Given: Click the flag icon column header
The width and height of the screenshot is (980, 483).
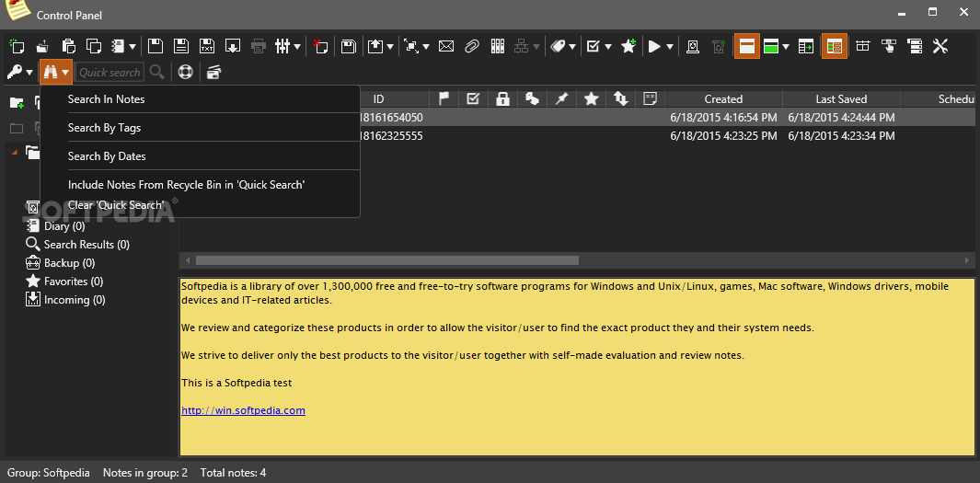Looking at the screenshot, I should point(444,98).
